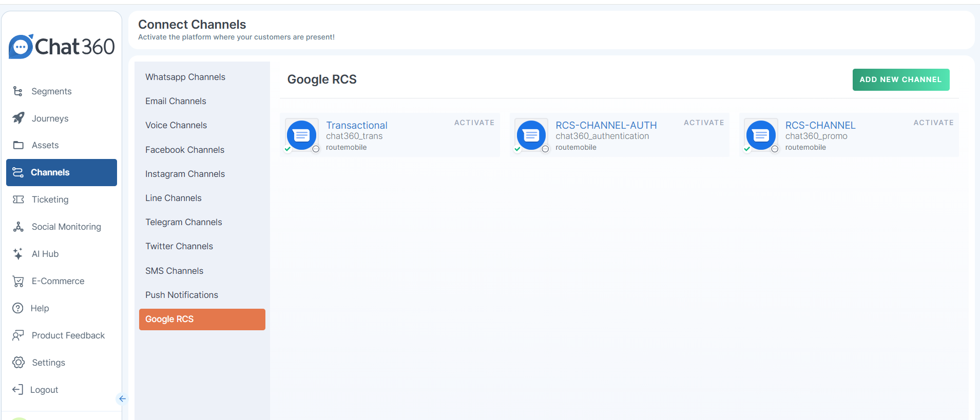
Task: Click the Social Monitoring icon
Action: [x=18, y=227]
